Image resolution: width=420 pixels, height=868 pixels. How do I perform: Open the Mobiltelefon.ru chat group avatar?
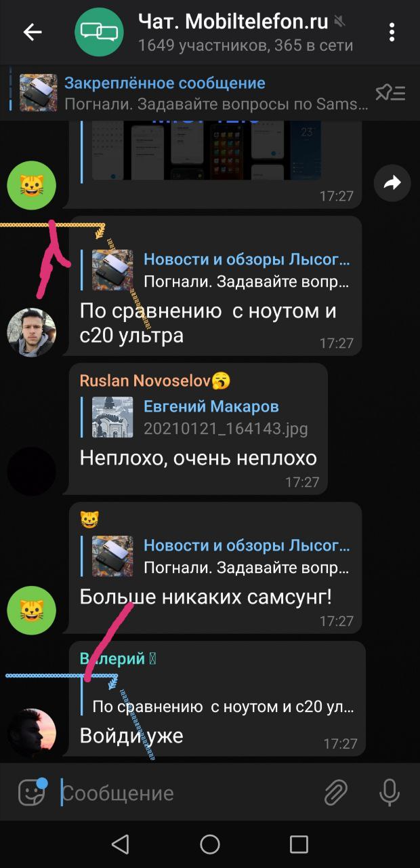pyautogui.click(x=100, y=32)
